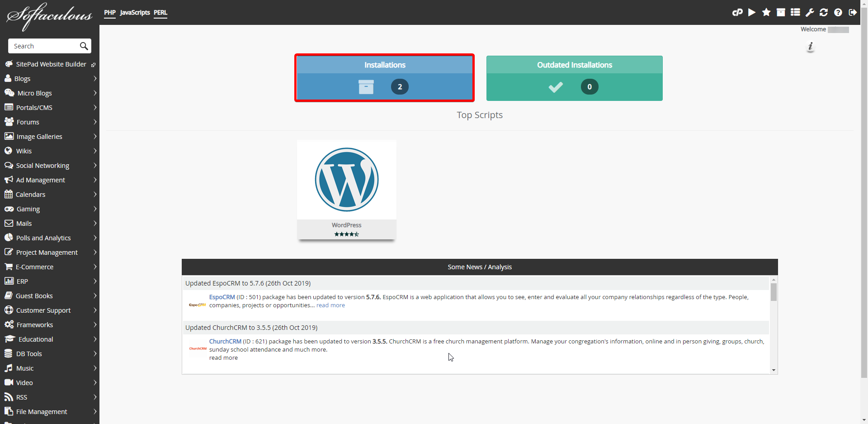Image resolution: width=868 pixels, height=424 pixels.
Task: Expand the Frameworks chevron
Action: click(95, 324)
